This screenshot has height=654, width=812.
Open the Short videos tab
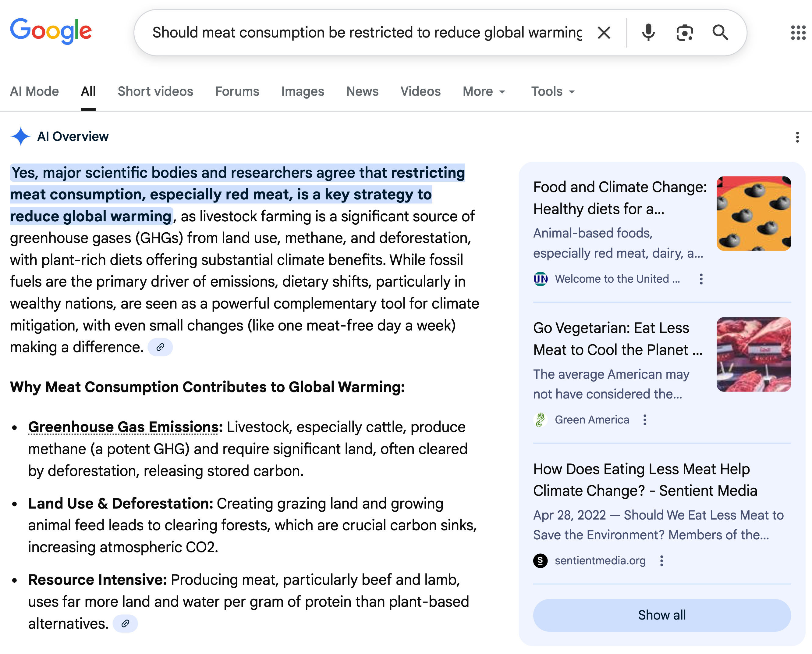[x=155, y=91]
